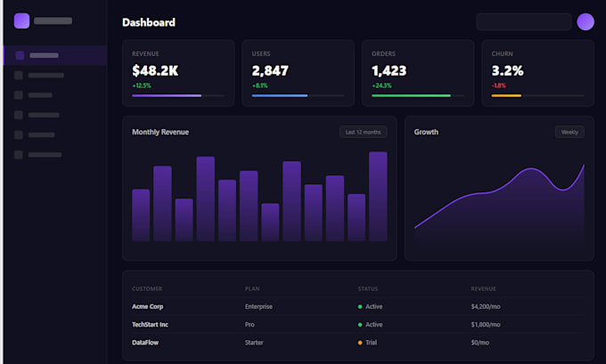Click the +12.5% revenue change
The width and height of the screenshot is (606, 364).
[142, 85]
